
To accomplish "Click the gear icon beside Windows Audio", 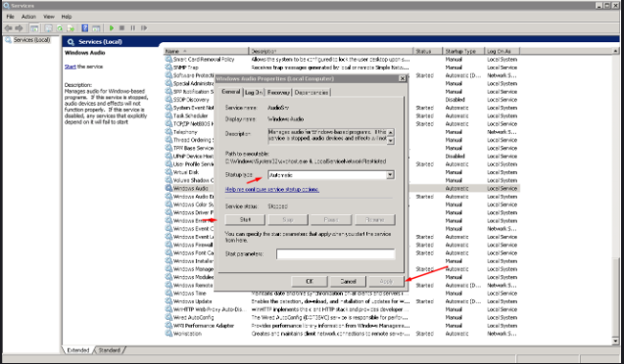I will click(x=168, y=188).
